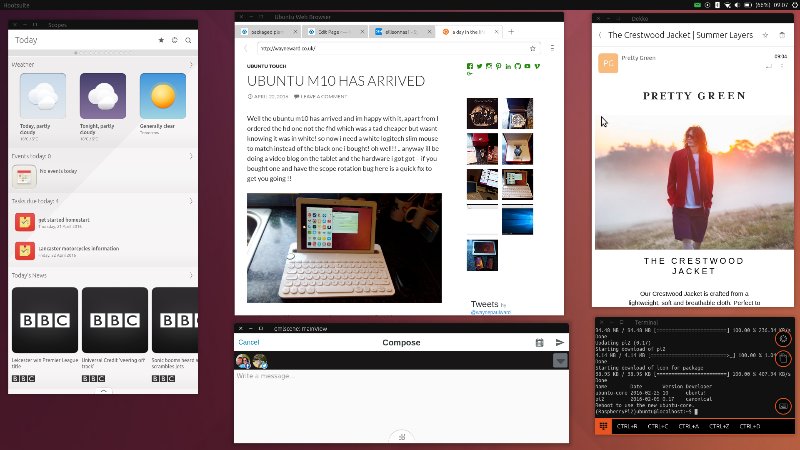Send the message with the paper-plane icon
Viewport: 800px width, 450px height.
tap(560, 342)
